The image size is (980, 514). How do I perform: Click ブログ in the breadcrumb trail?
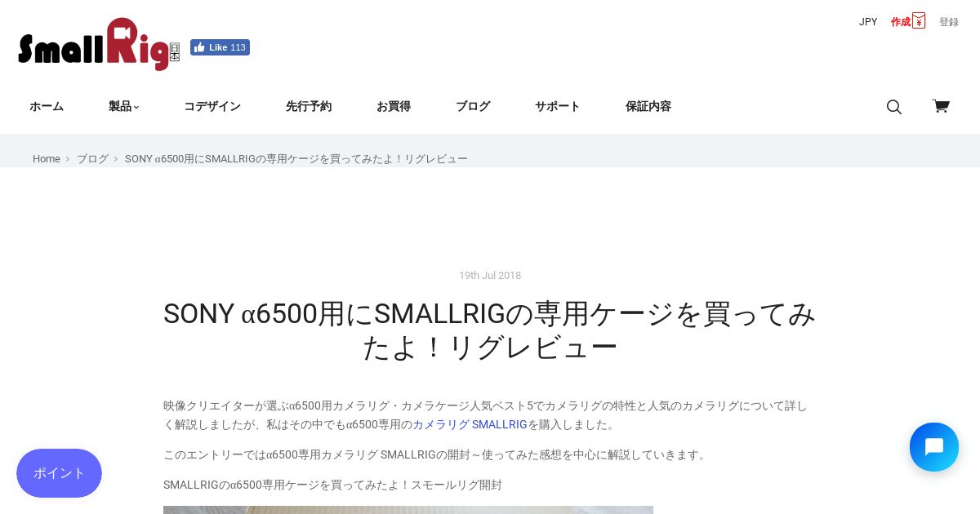tap(92, 159)
